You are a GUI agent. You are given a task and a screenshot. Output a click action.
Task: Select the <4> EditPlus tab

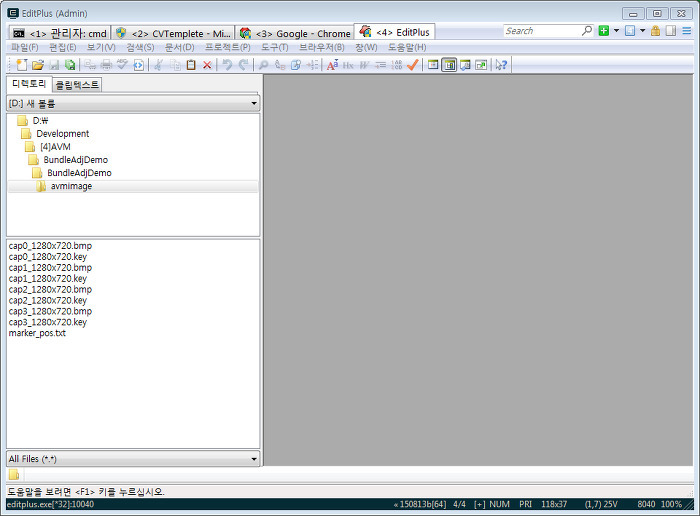(x=395, y=32)
